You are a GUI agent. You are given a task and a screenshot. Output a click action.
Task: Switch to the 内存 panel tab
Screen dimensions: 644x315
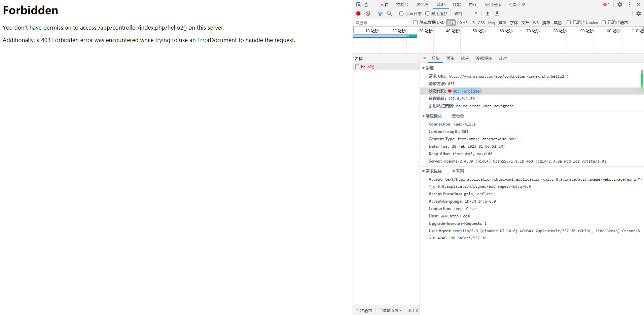pos(473,4)
